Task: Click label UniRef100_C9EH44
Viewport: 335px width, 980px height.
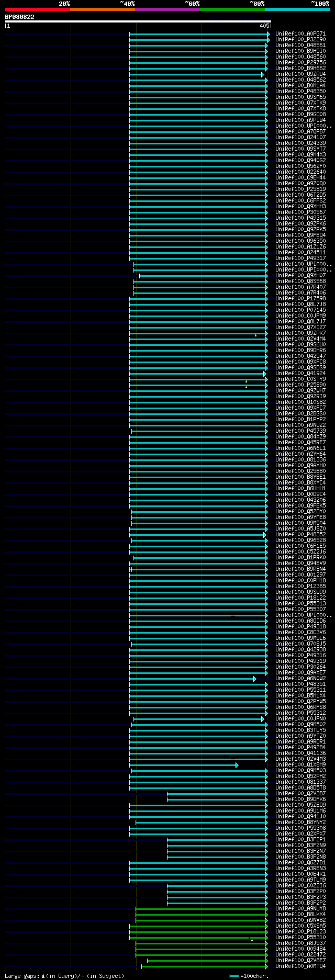Action: 300,178
